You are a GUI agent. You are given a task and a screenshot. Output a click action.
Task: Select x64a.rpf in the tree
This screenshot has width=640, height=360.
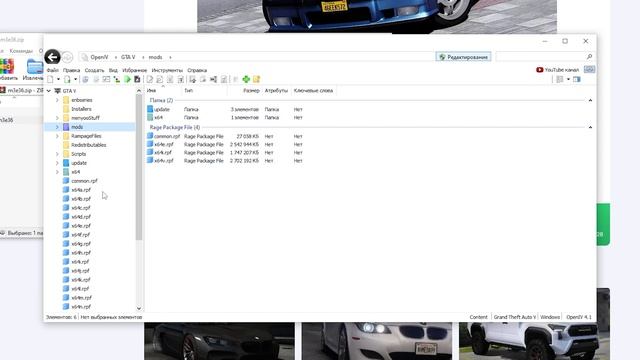click(x=81, y=190)
